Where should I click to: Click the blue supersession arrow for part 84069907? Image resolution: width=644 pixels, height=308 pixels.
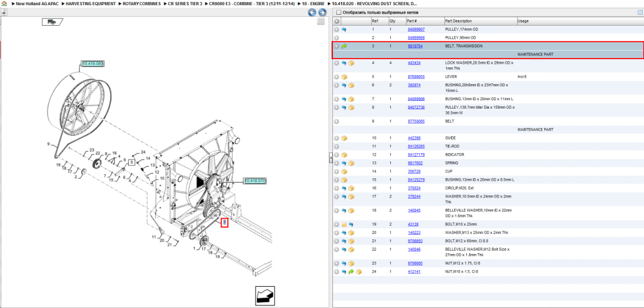coord(344,30)
